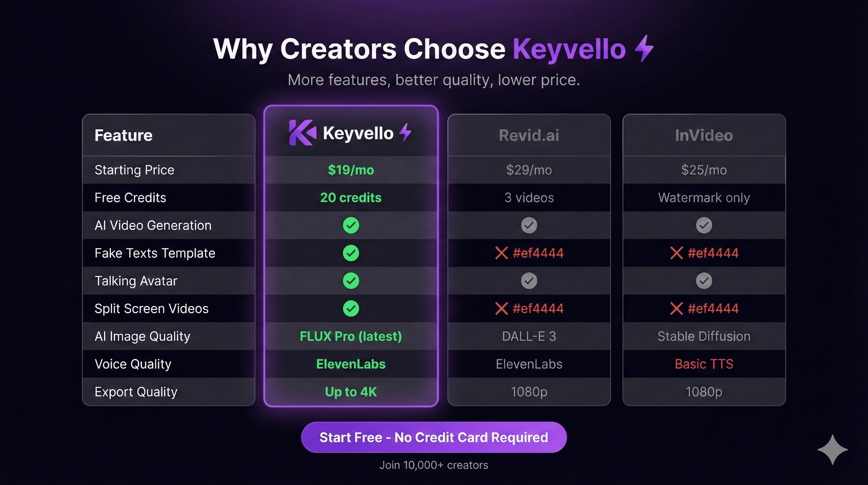The width and height of the screenshot is (868, 485).
Task: Select the Feature column heading
Action: point(123,135)
